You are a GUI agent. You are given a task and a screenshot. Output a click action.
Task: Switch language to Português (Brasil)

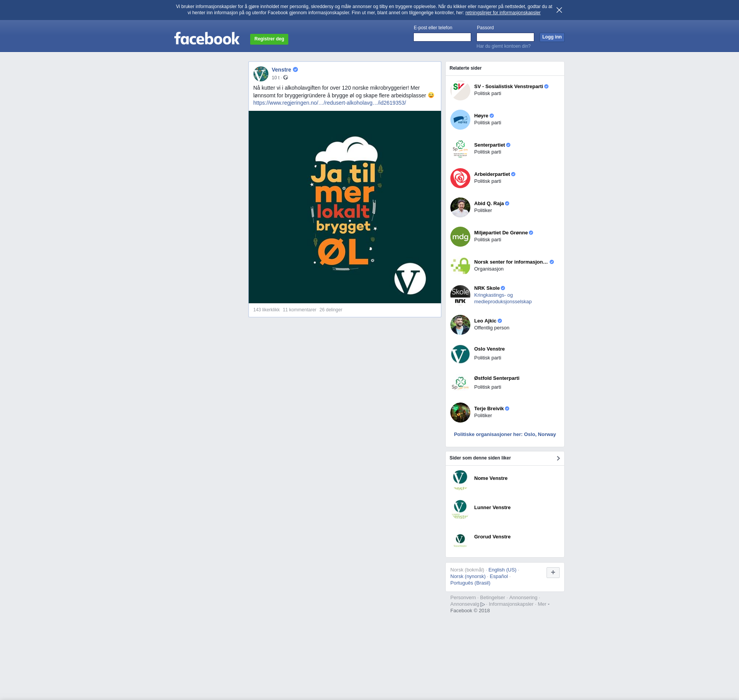(470, 583)
